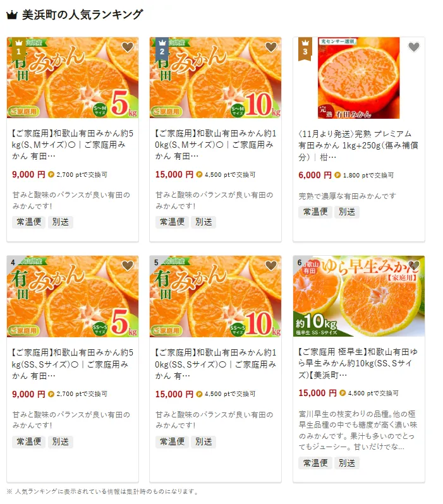This screenshot has height=504, width=443.
Task: Click the rank 1 crown badge
Action: coord(19,49)
